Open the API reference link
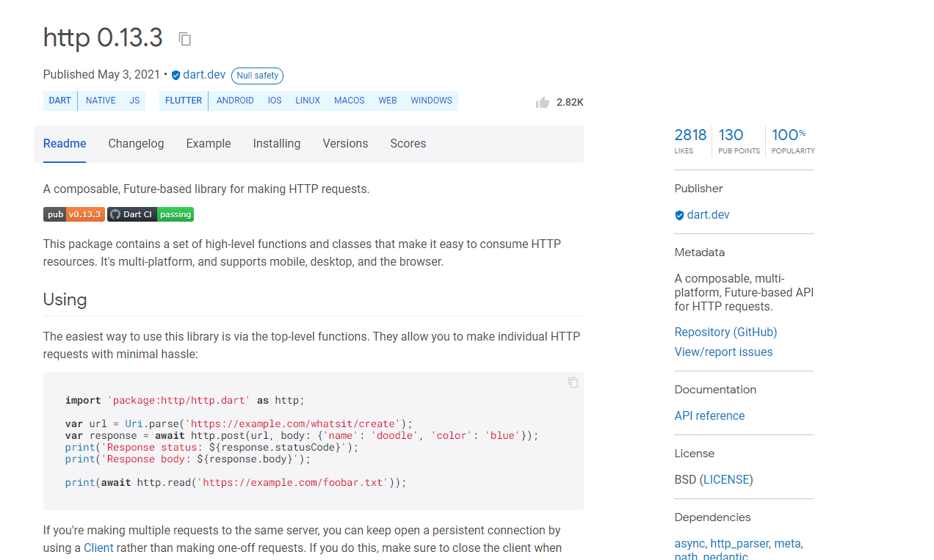This screenshot has width=934, height=560. 709,416
